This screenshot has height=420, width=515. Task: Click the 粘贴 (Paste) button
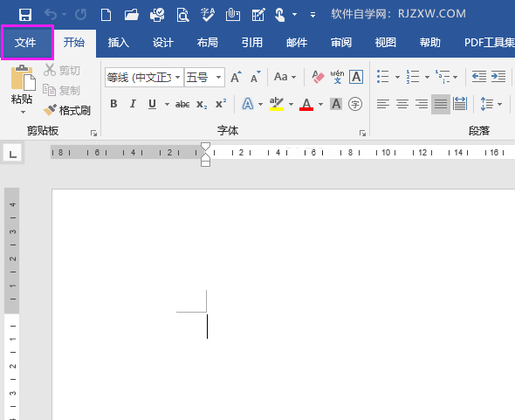(22, 89)
